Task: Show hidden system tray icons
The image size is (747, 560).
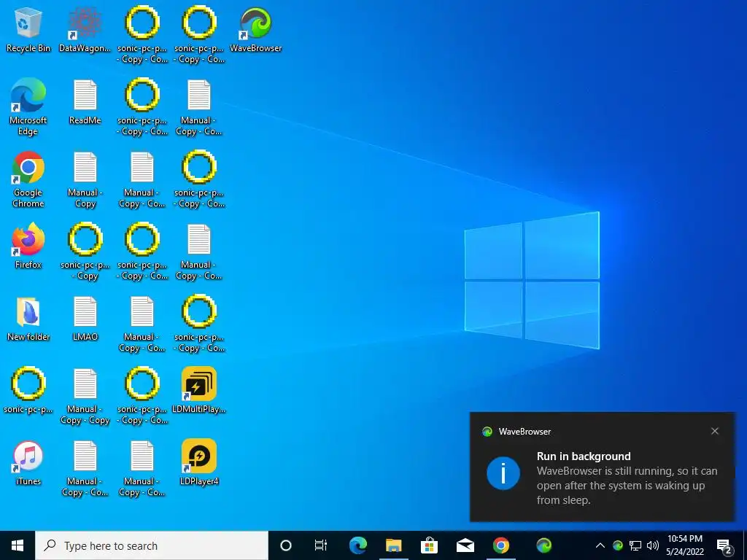Action: pos(600,545)
